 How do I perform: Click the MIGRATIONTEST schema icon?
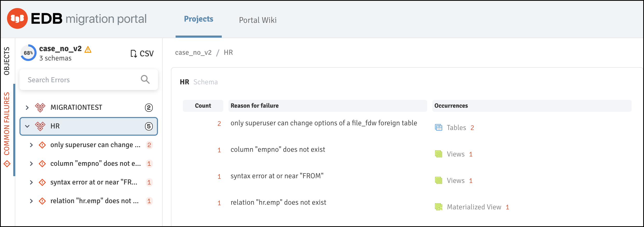click(x=40, y=107)
